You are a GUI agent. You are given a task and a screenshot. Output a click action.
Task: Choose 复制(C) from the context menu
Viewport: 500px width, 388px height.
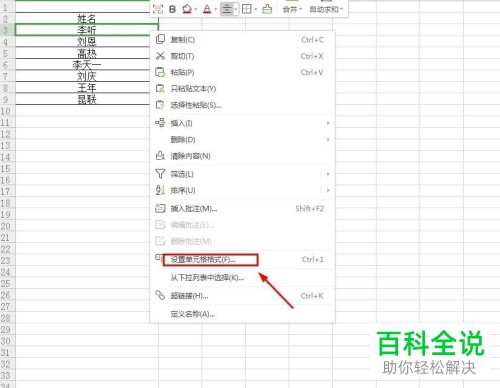point(242,40)
